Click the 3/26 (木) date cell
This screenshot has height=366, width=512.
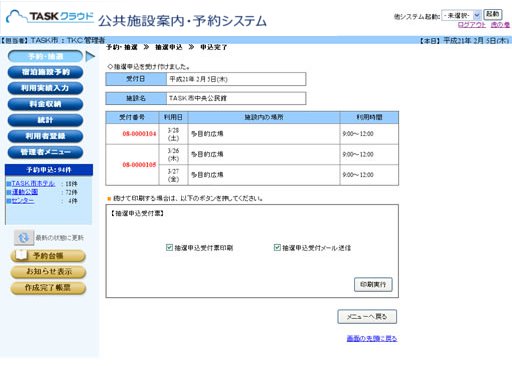point(173,155)
